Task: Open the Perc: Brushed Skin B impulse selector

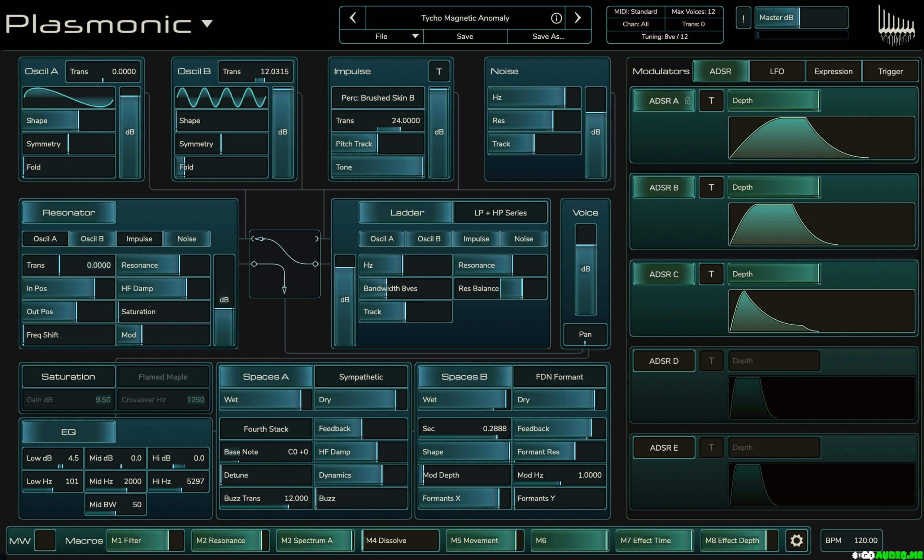Action: click(x=378, y=97)
